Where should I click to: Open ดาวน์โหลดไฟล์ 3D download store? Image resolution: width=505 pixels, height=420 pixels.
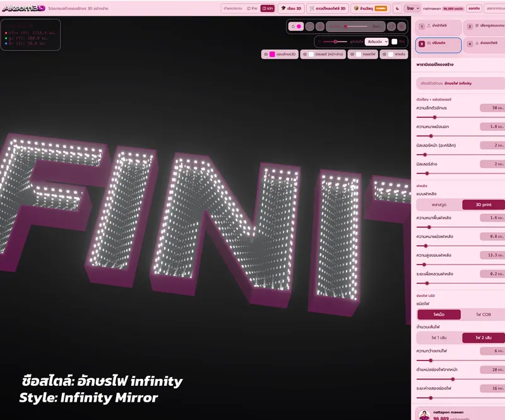pyautogui.click(x=328, y=8)
